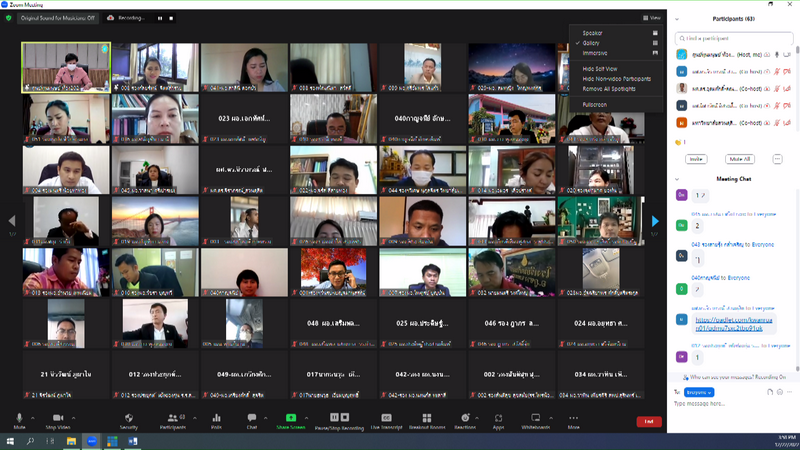Screen dimensions: 800x450
Task: Click the recording cloud icon
Action: click(x=110, y=18)
